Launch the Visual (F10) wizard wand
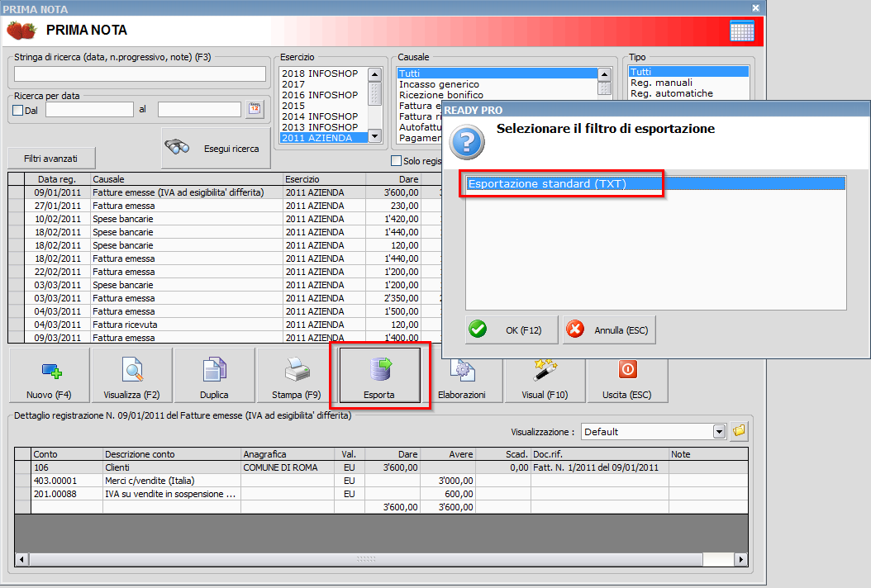The height and width of the screenshot is (588, 871). (545, 381)
